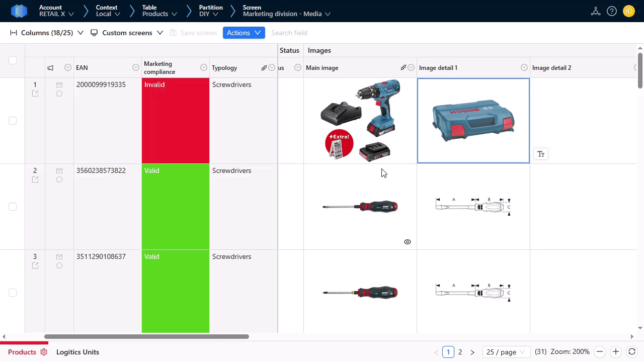This screenshot has width=644, height=362.
Task: Switch to the Logitics Units tab
Action: pos(77,352)
